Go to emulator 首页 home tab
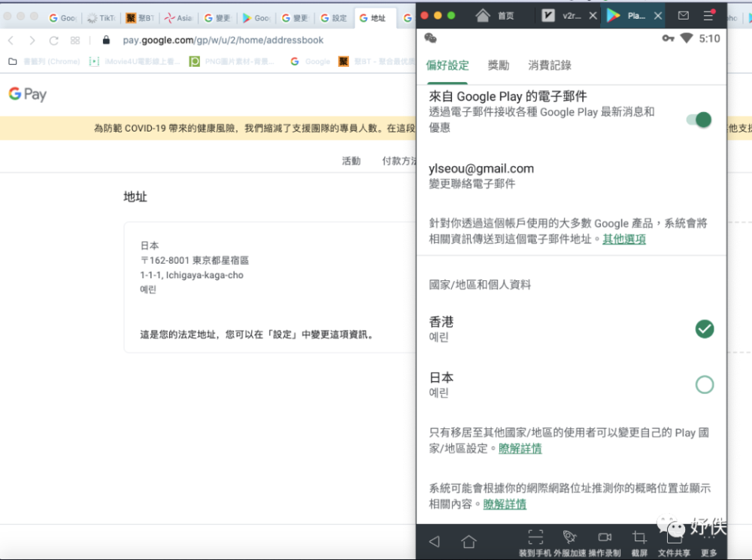This screenshot has height=560, width=752. point(495,16)
